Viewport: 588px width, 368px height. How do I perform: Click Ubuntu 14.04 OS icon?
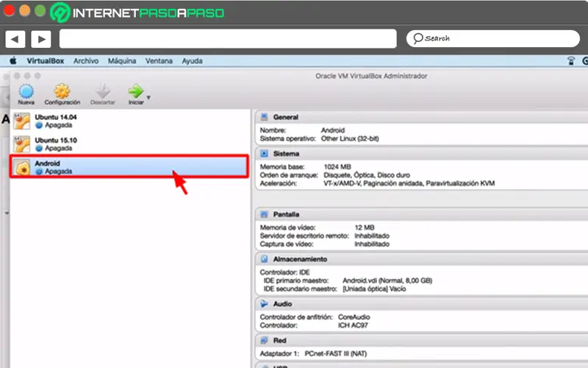21,121
